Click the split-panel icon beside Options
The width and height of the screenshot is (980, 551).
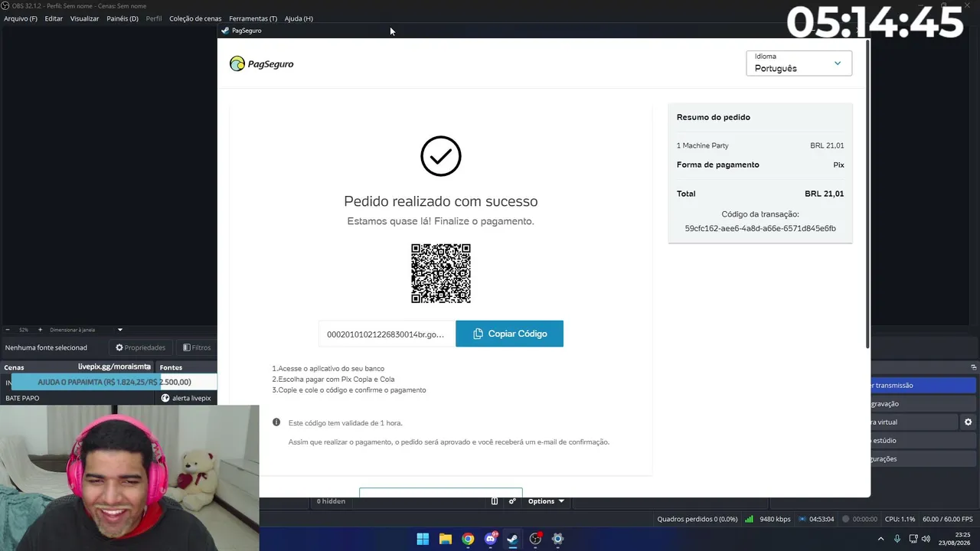click(495, 501)
